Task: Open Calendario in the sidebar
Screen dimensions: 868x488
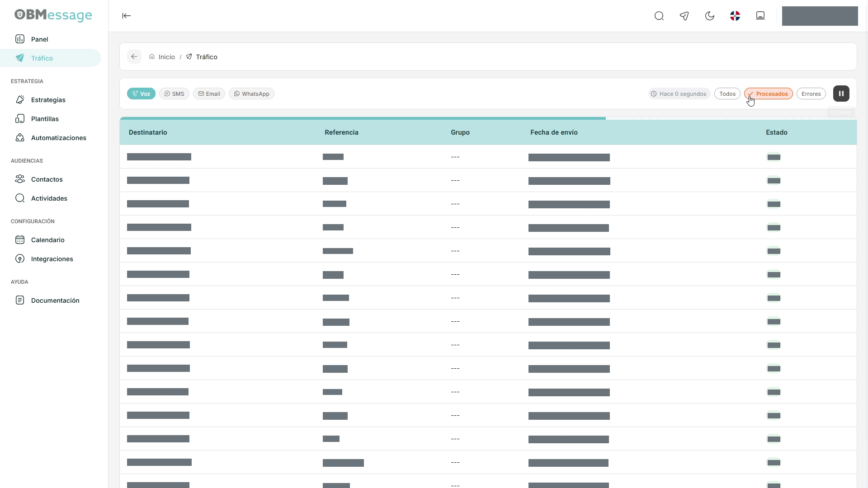Action: click(x=50, y=240)
